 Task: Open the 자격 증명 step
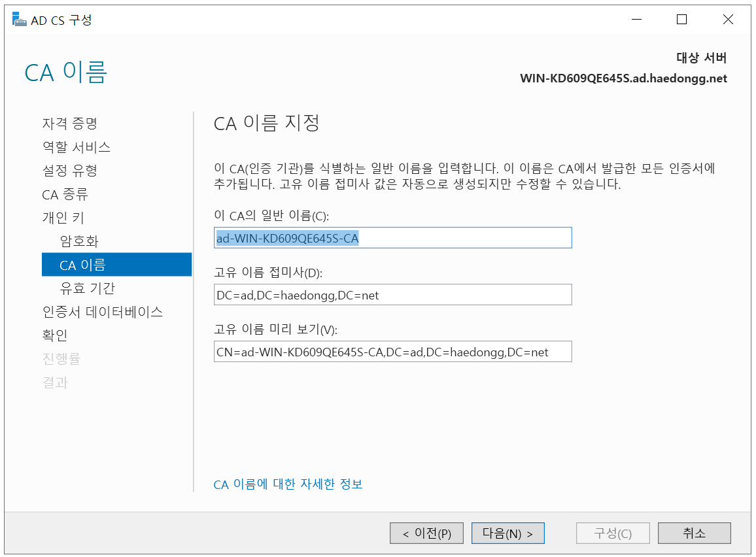pos(69,124)
